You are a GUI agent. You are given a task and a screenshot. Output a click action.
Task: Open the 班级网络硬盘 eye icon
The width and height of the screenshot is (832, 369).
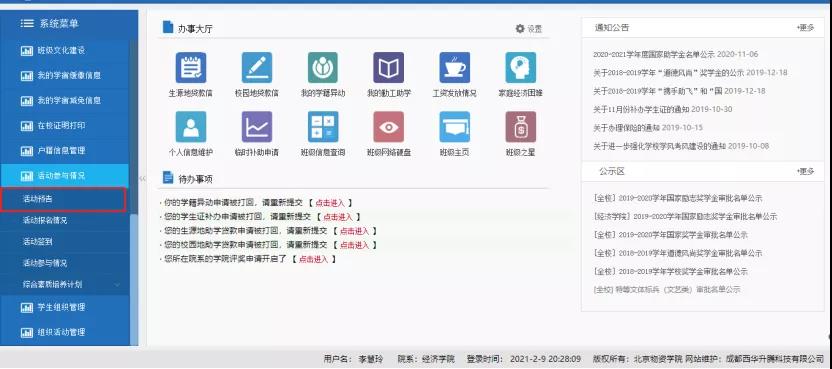coord(388,127)
